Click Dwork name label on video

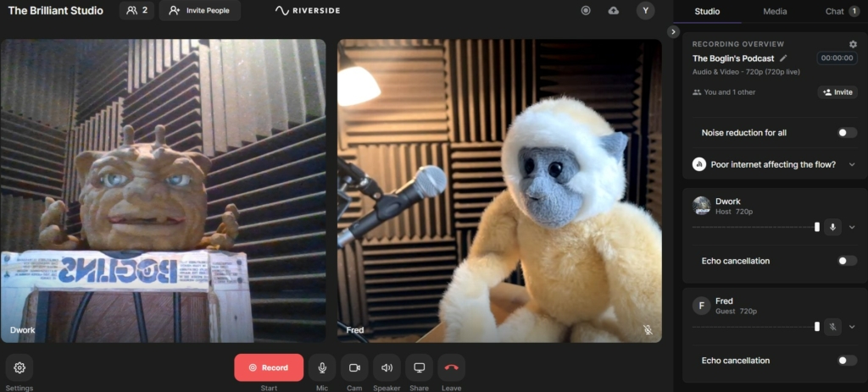(x=23, y=330)
